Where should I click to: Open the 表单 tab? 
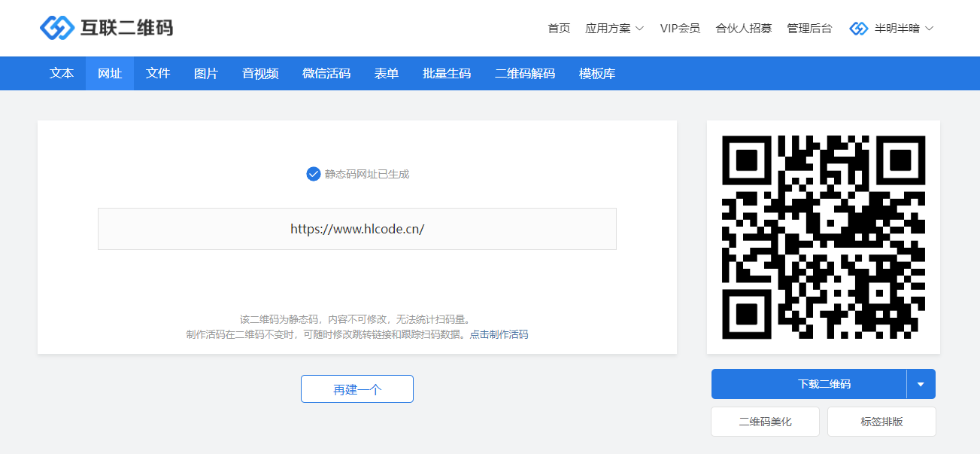[387, 74]
